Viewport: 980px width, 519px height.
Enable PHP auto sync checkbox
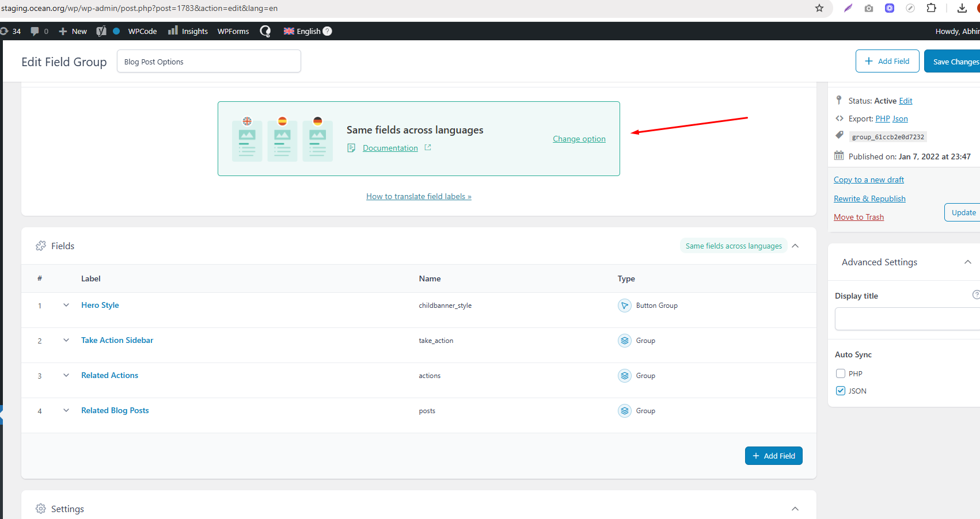click(841, 373)
